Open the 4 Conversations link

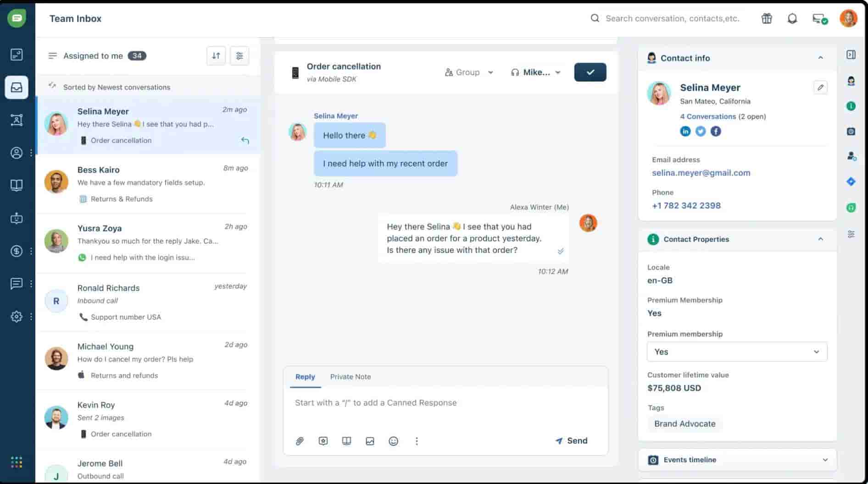(708, 116)
